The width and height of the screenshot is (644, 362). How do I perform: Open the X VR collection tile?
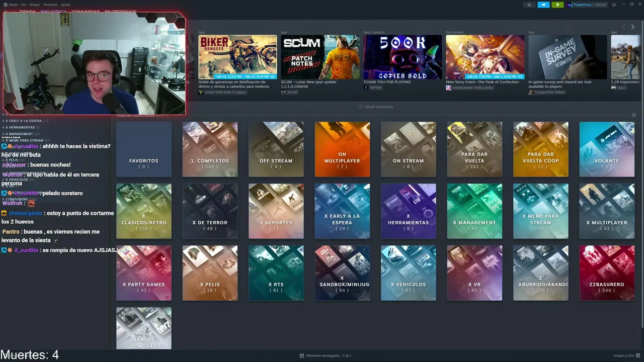[474, 273]
